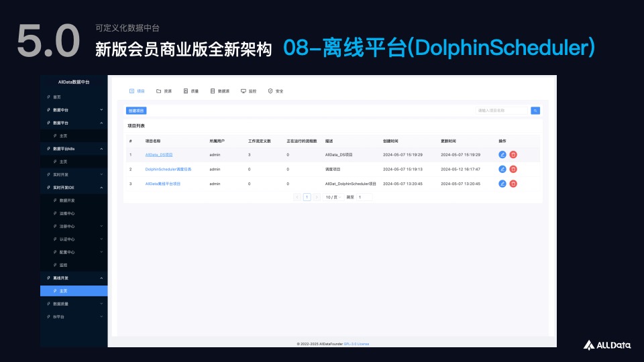
Task: Click the 创建项目 button
Action: pyautogui.click(x=136, y=111)
